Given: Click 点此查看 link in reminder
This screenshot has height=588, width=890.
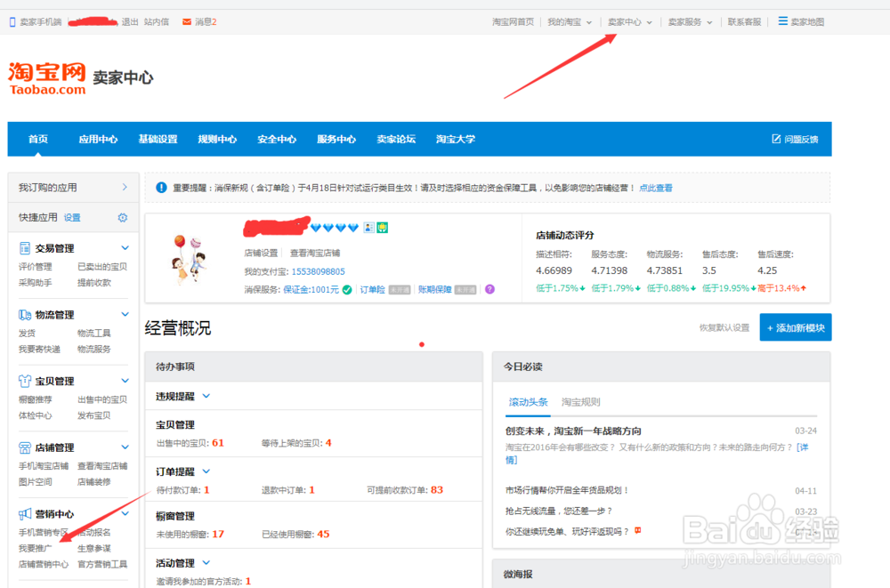Looking at the screenshot, I should click(656, 188).
